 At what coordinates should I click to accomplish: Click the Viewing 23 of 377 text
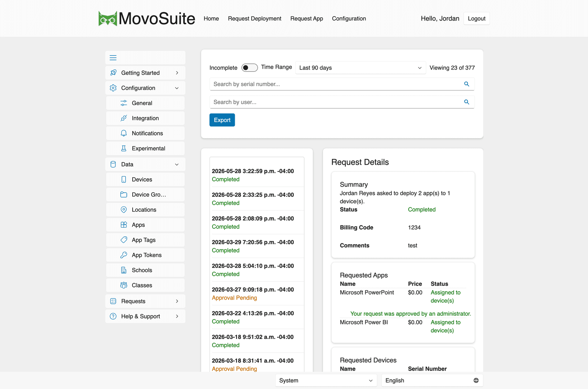pyautogui.click(x=452, y=68)
